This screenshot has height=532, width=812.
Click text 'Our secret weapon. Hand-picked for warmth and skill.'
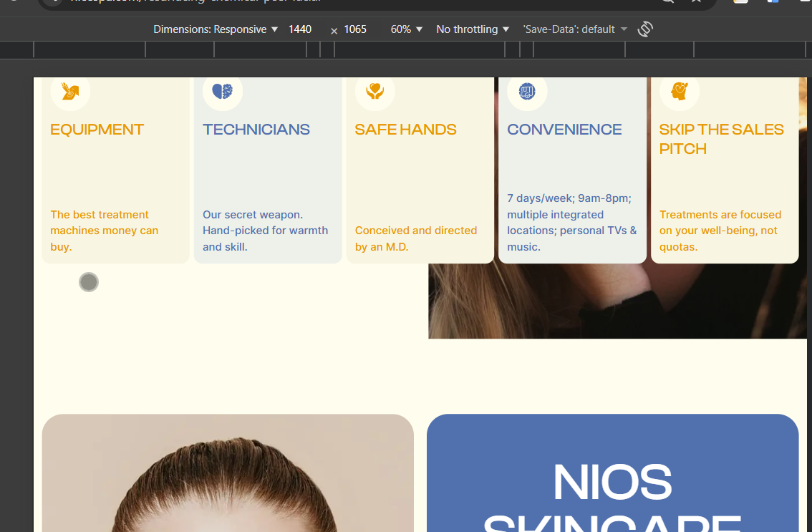pos(265,231)
